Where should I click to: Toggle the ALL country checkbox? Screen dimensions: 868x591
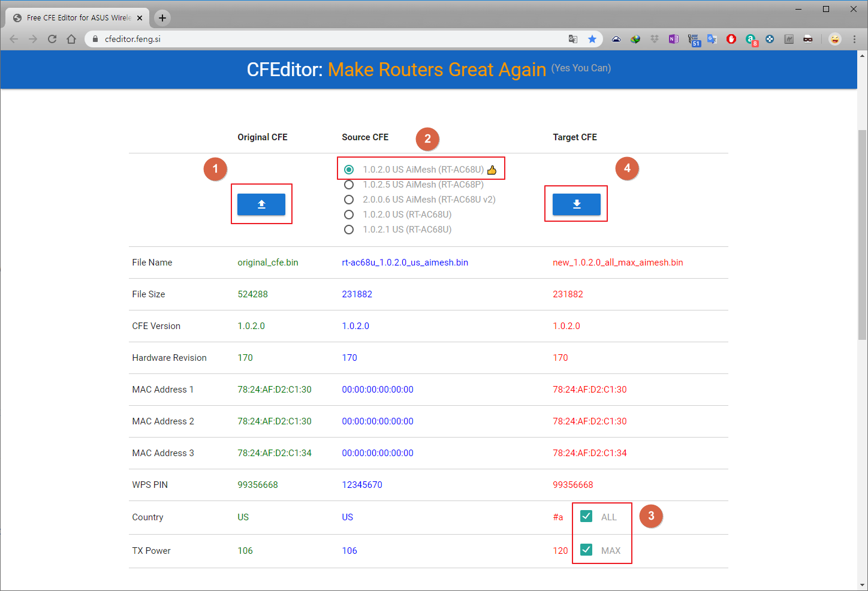point(586,516)
